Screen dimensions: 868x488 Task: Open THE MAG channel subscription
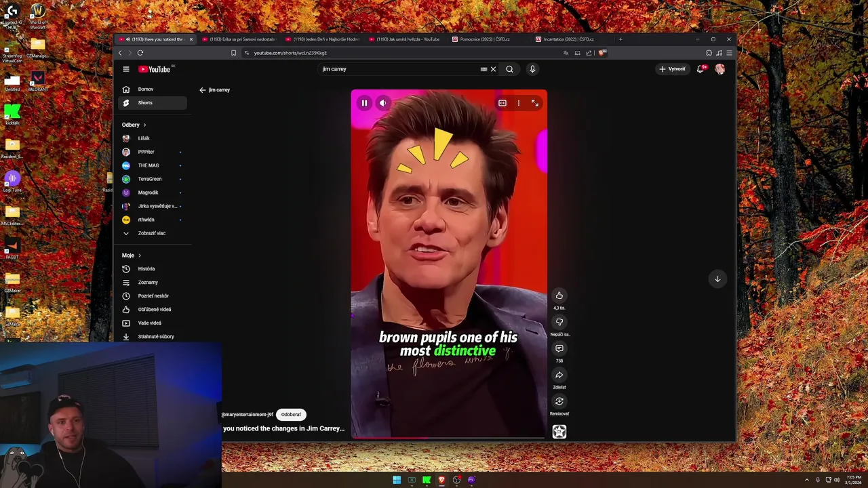[x=153, y=165]
